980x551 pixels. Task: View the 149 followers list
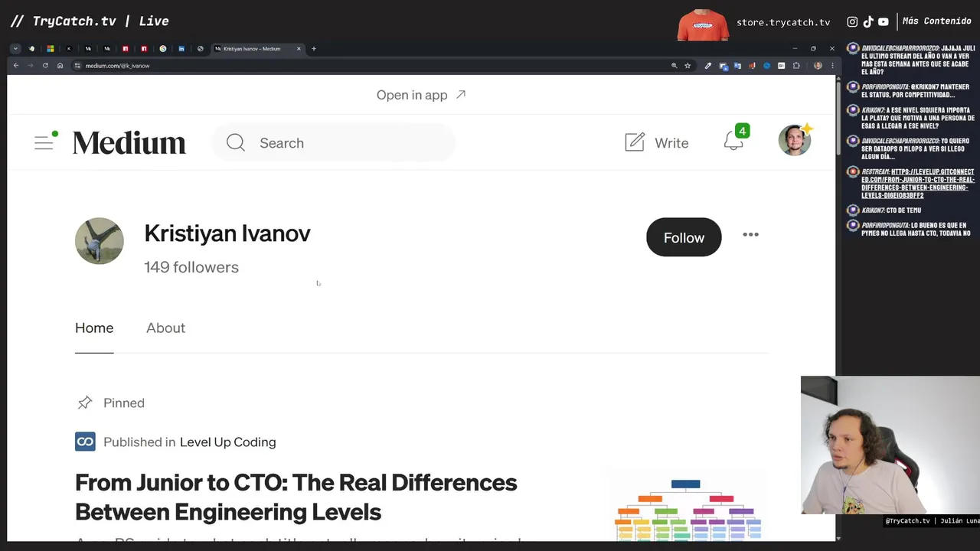click(x=191, y=267)
